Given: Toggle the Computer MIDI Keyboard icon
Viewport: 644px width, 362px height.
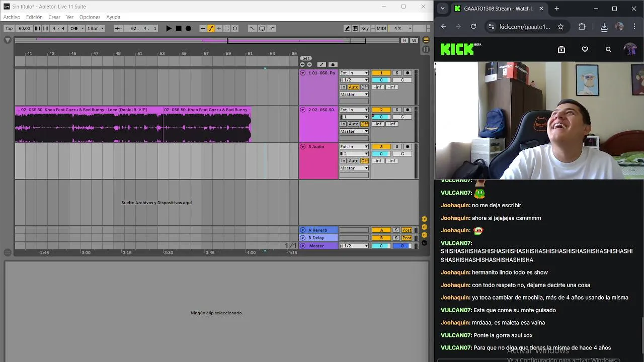Looking at the screenshot, I should pos(355,29).
